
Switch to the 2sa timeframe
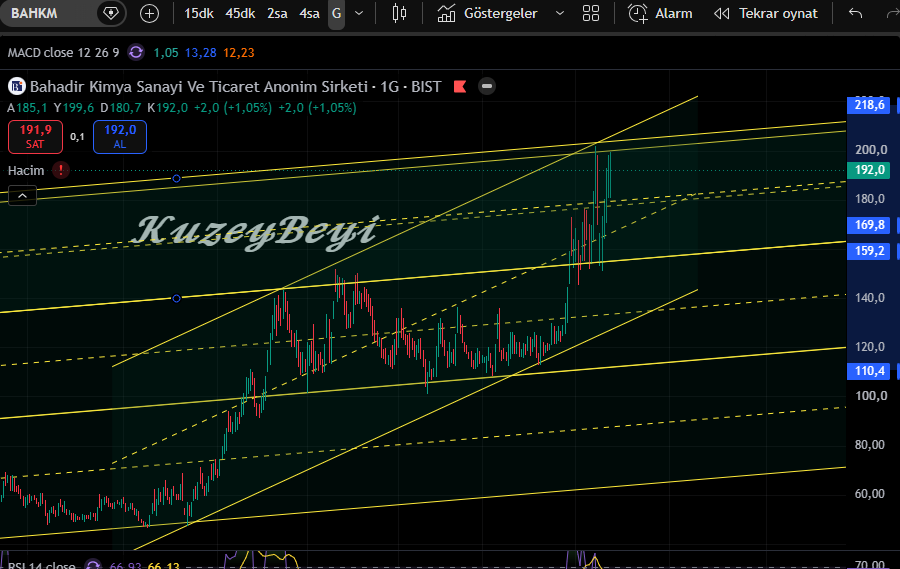coord(277,13)
